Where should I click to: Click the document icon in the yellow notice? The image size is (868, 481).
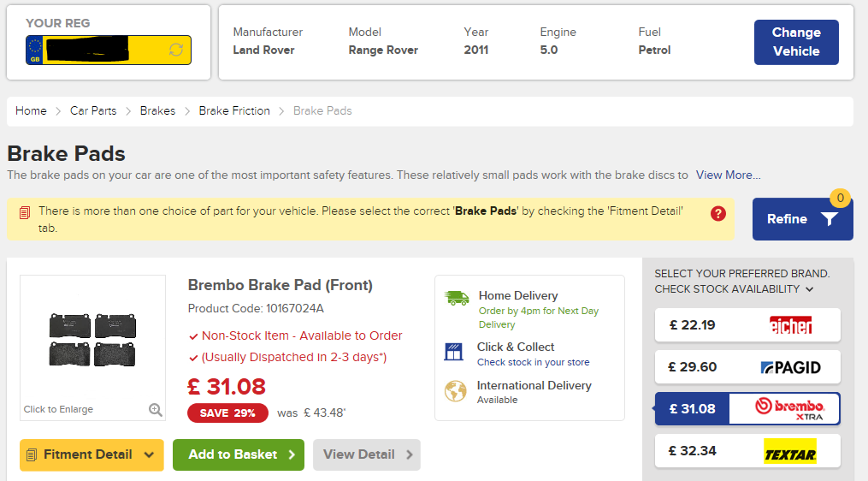pyautogui.click(x=24, y=213)
